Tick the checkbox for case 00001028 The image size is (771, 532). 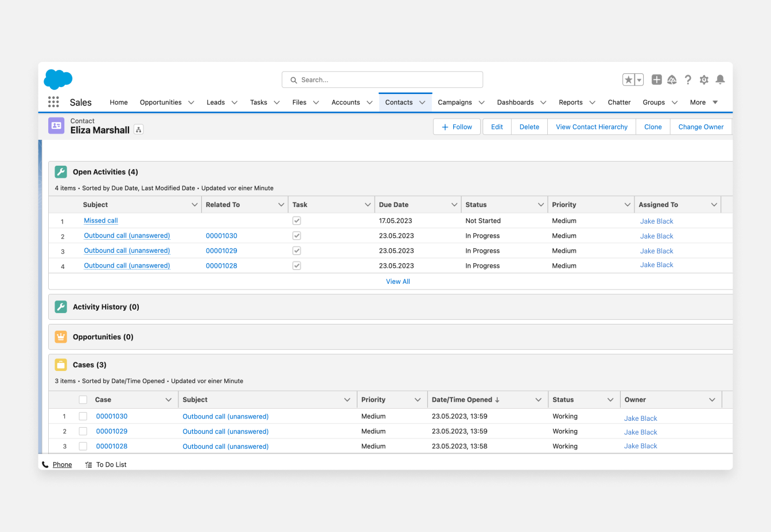pyautogui.click(x=83, y=446)
